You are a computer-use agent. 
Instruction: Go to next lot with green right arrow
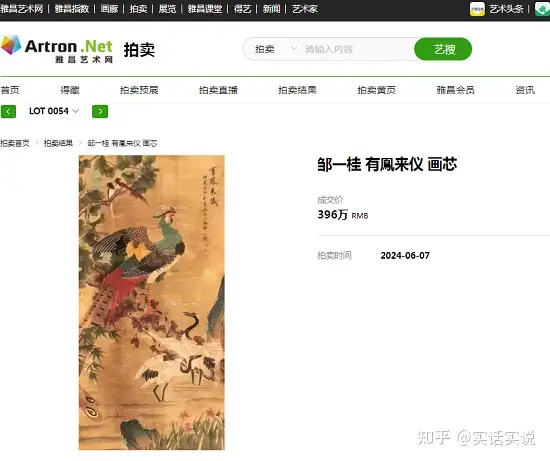[x=100, y=112]
